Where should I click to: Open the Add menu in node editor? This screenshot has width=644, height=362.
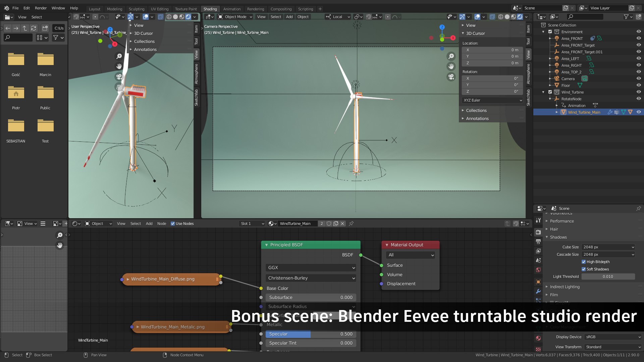point(149,224)
